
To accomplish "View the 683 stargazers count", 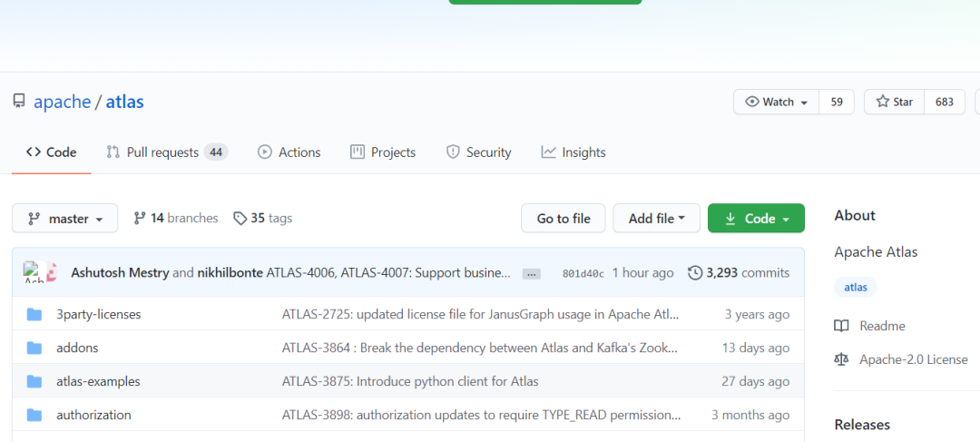I will (945, 102).
